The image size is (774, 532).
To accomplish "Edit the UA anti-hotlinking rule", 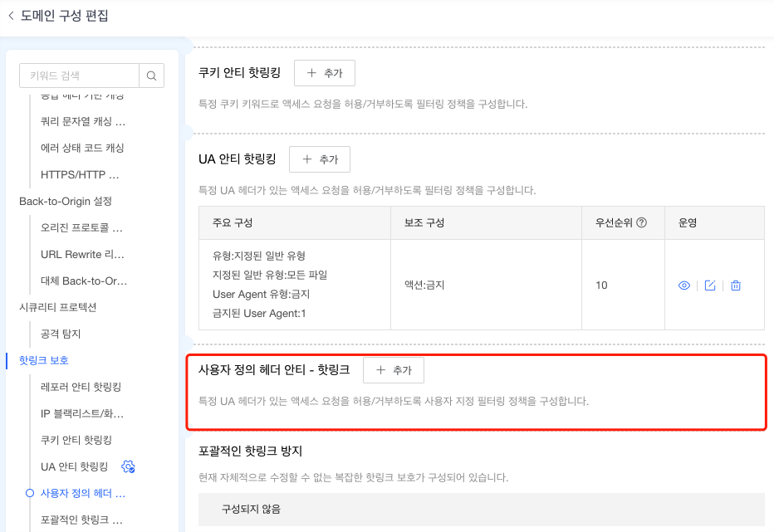I will tap(710, 286).
